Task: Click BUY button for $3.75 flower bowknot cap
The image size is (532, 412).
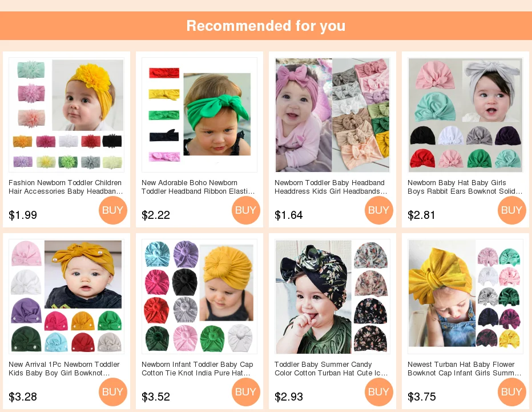Action: click(x=511, y=391)
